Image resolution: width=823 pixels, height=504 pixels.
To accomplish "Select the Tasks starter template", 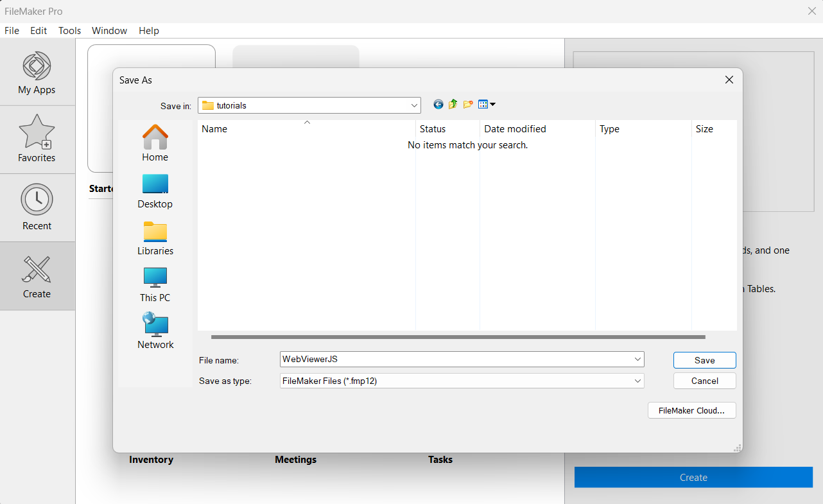I will point(440,460).
